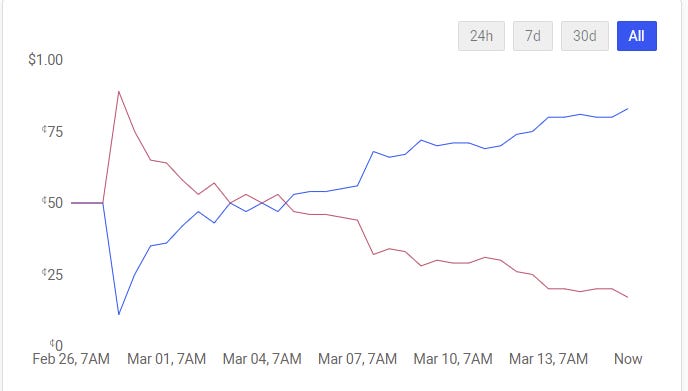Click the Mar 01, 7AM axis label

(166, 359)
